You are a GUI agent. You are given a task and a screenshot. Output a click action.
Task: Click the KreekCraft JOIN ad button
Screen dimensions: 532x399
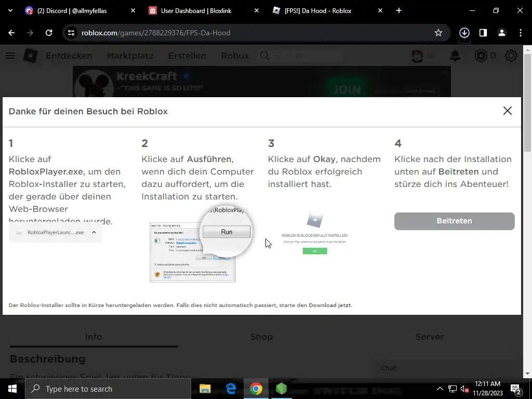click(x=347, y=89)
